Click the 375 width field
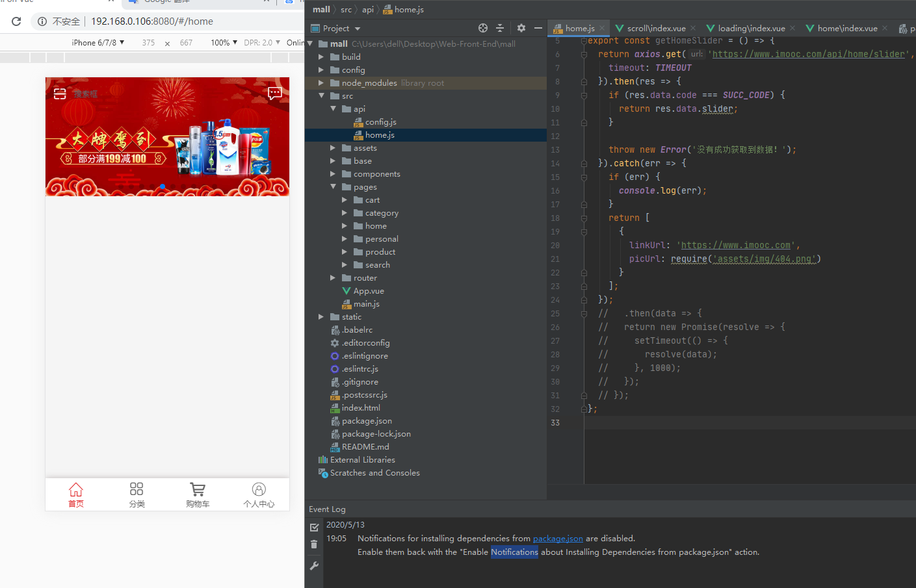The image size is (916, 588). [148, 42]
